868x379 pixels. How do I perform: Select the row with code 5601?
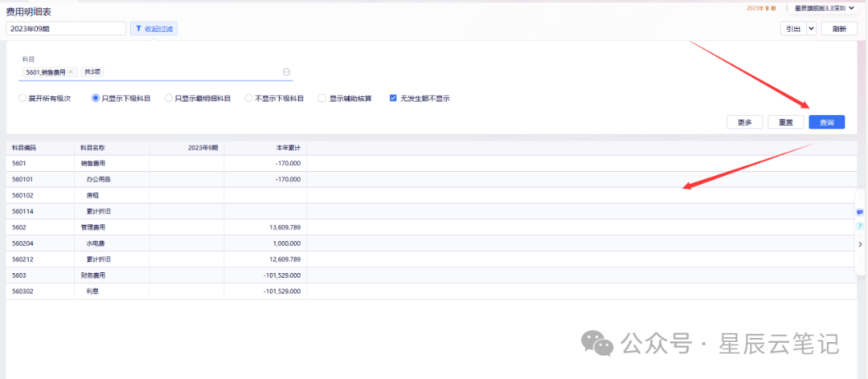pyautogui.click(x=432, y=163)
